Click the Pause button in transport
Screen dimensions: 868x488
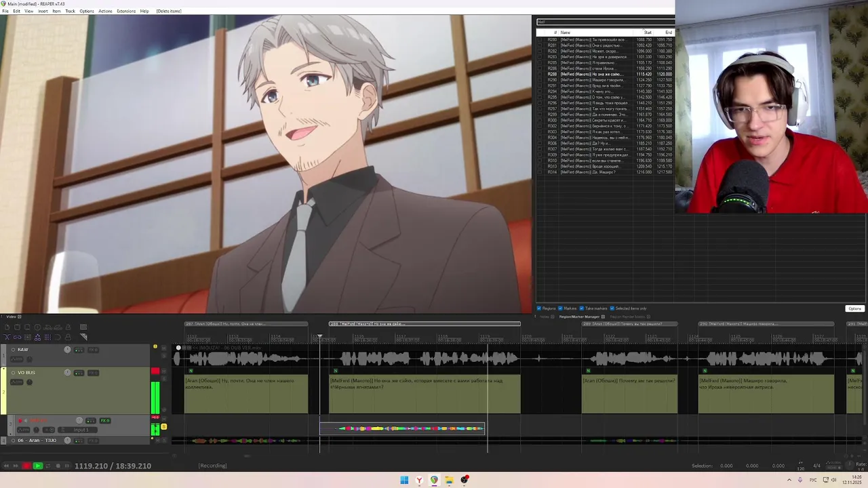pyautogui.click(x=67, y=466)
